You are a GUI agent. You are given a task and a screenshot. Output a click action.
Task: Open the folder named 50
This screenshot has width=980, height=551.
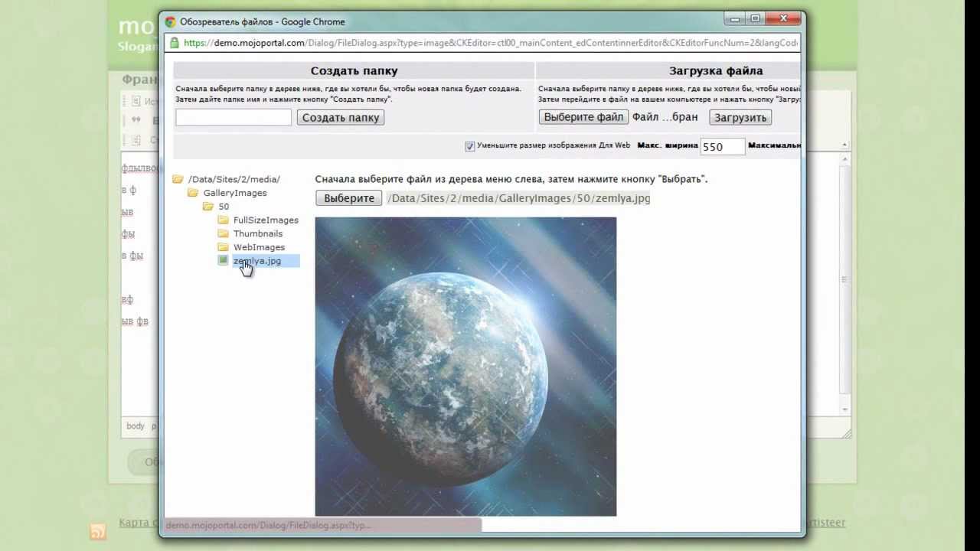[x=224, y=207]
